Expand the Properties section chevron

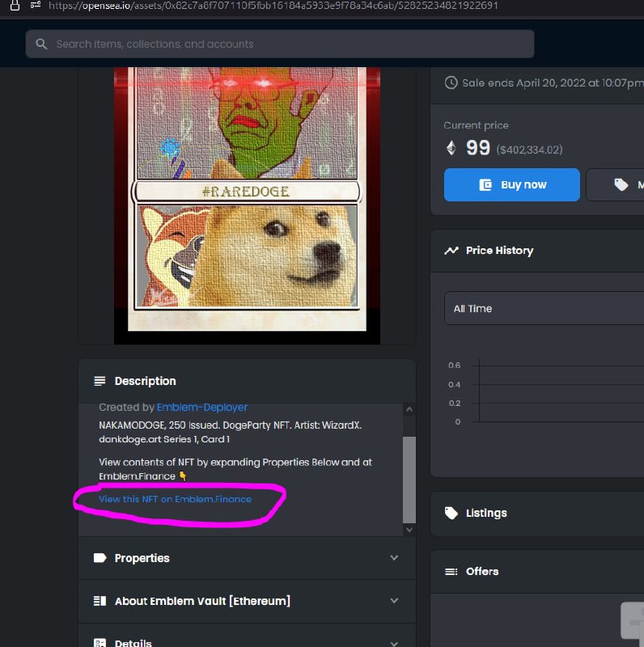click(394, 557)
